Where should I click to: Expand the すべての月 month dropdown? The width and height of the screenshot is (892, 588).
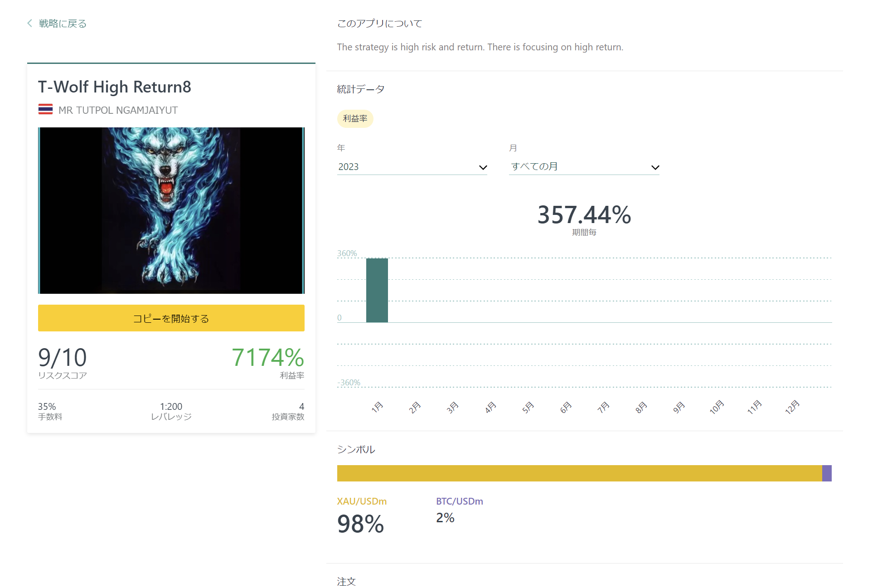point(584,167)
